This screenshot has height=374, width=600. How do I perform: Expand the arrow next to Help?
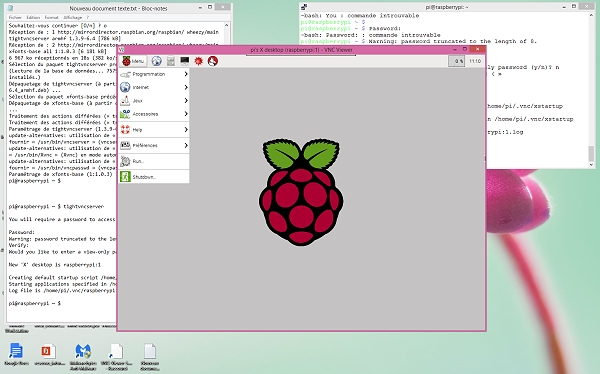coord(186,130)
